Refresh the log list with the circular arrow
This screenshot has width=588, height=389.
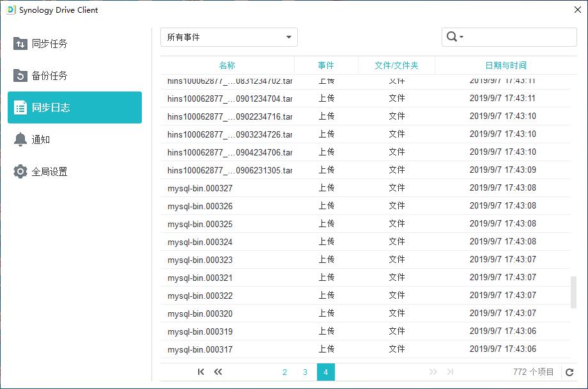[568, 372]
